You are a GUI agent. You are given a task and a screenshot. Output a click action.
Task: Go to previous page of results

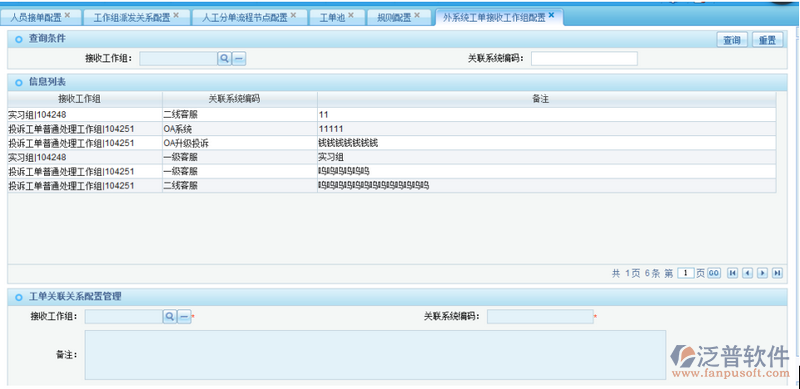tap(747, 273)
